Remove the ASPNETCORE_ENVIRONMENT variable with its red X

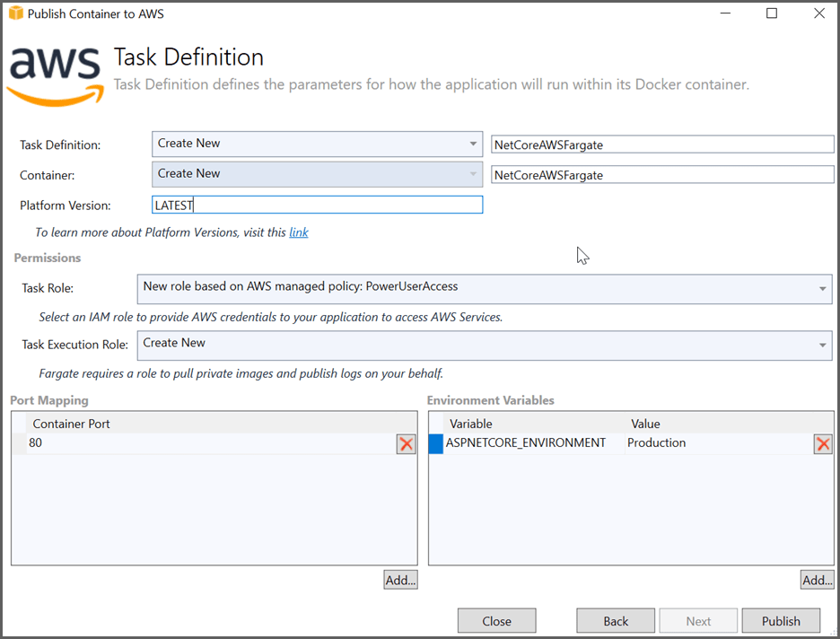823,442
